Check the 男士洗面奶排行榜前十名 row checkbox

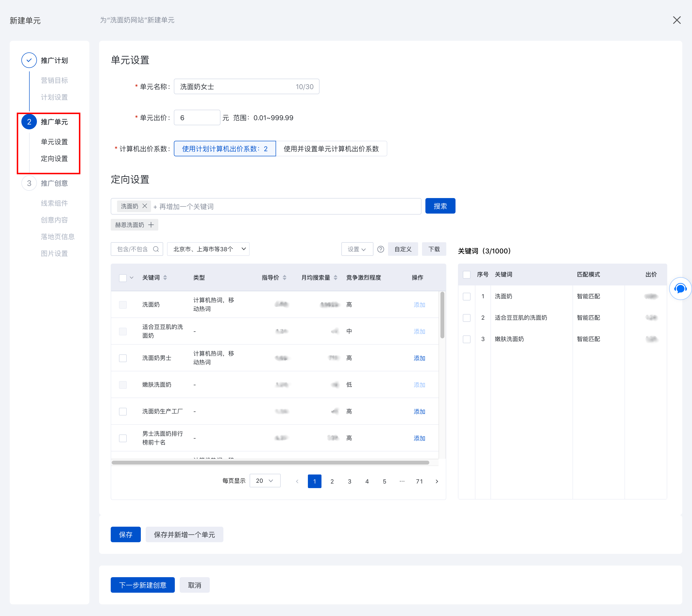pyautogui.click(x=123, y=438)
